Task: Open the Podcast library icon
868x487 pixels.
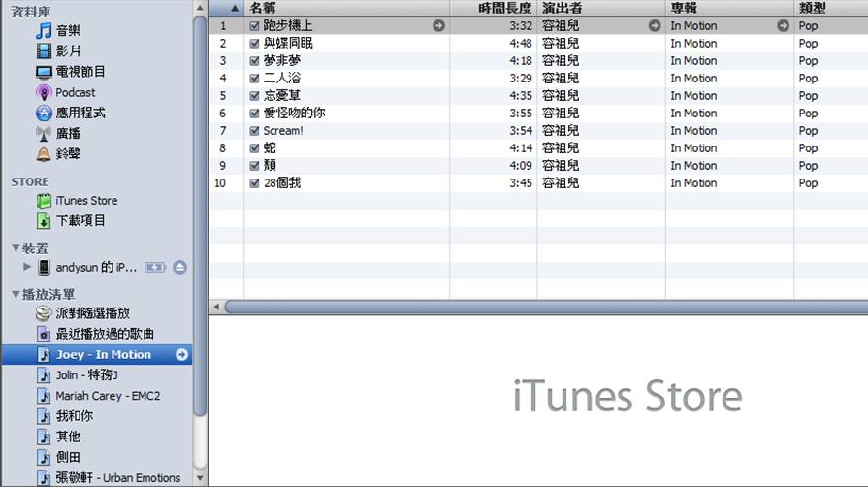Action: [44, 92]
